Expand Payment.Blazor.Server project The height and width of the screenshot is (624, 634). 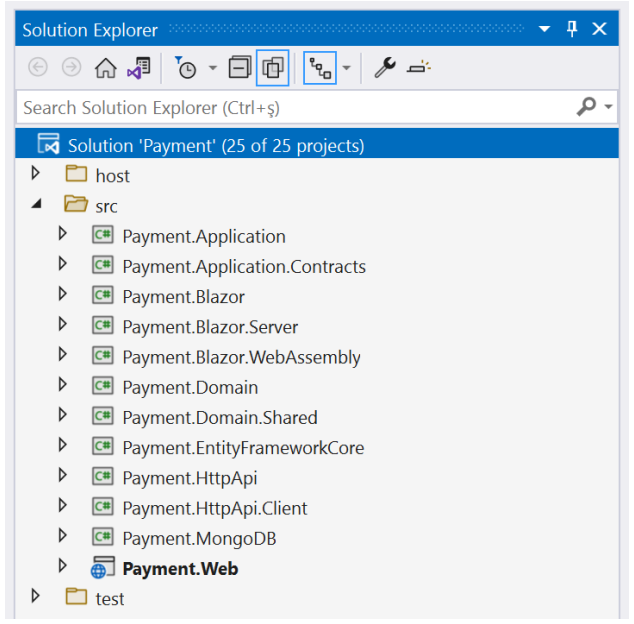tap(63, 324)
